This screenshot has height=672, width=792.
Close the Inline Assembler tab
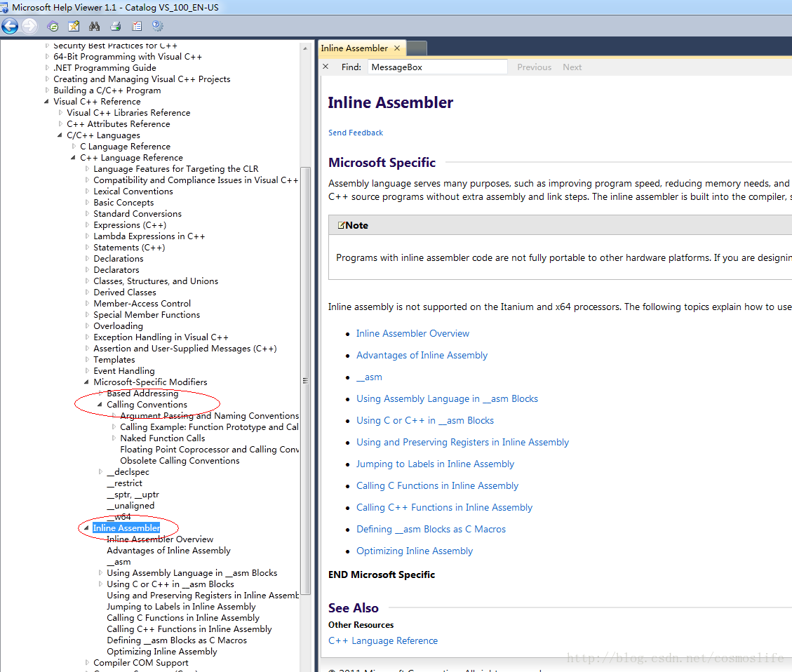click(x=397, y=48)
